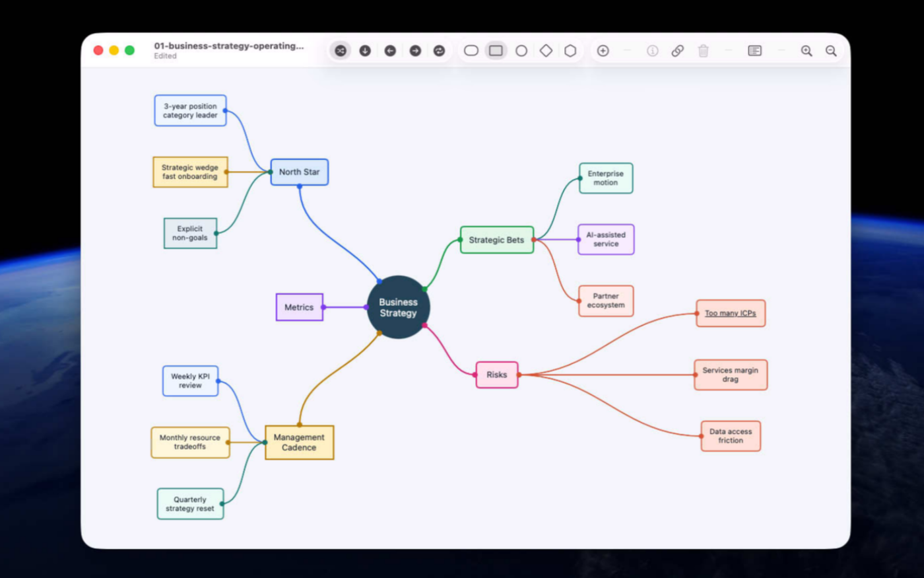Click the link chain icon
This screenshot has width=924, height=578.
(678, 51)
